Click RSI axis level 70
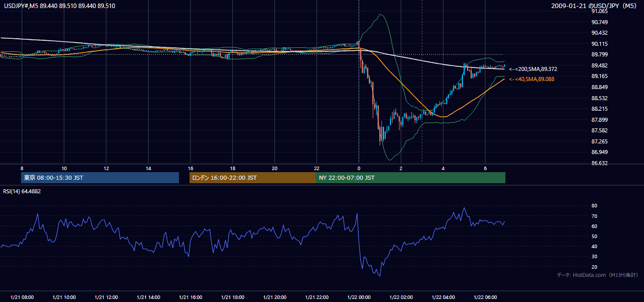The image size is (644, 302). (x=594, y=216)
